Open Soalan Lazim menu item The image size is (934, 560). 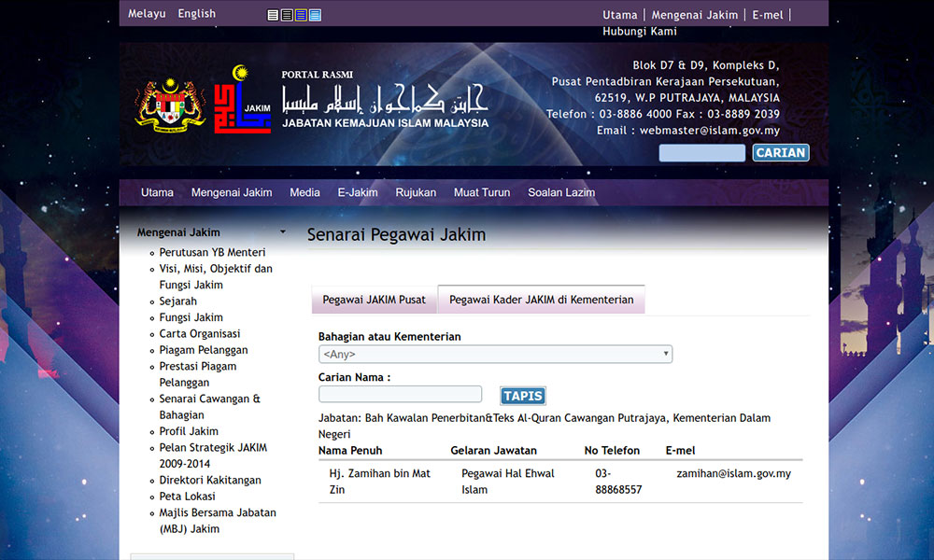point(561,193)
